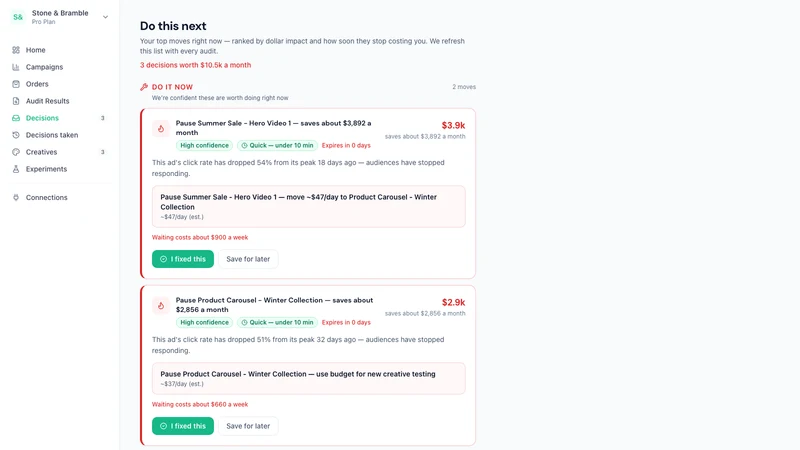The image size is (800, 450).
Task: Click the Audit Results document icon
Action: [x=16, y=101]
